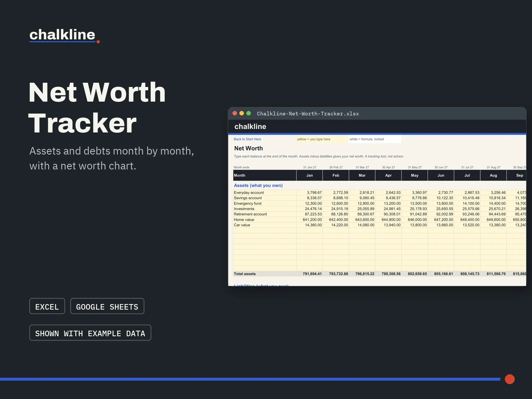The image size is (532, 399).
Task: Select the Aug column header
Action: coord(493,175)
